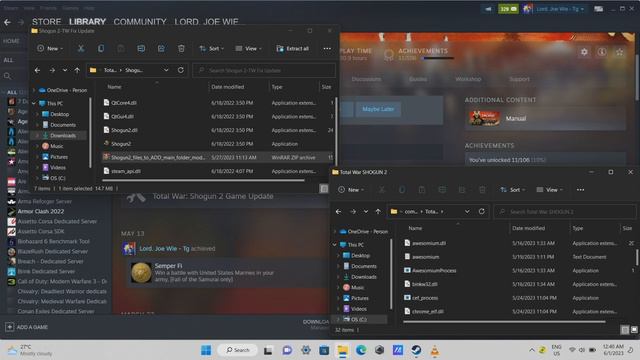This screenshot has width=640, height=360.
Task: Open Lord Joe Wie - Tg activity link
Action: pos(164,248)
